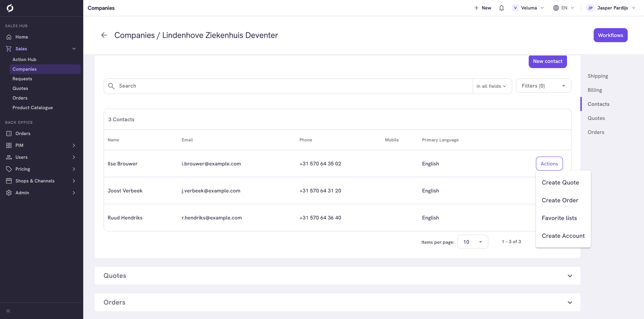Click the Users icon
Image resolution: width=644 pixels, height=319 pixels.
tap(9, 157)
